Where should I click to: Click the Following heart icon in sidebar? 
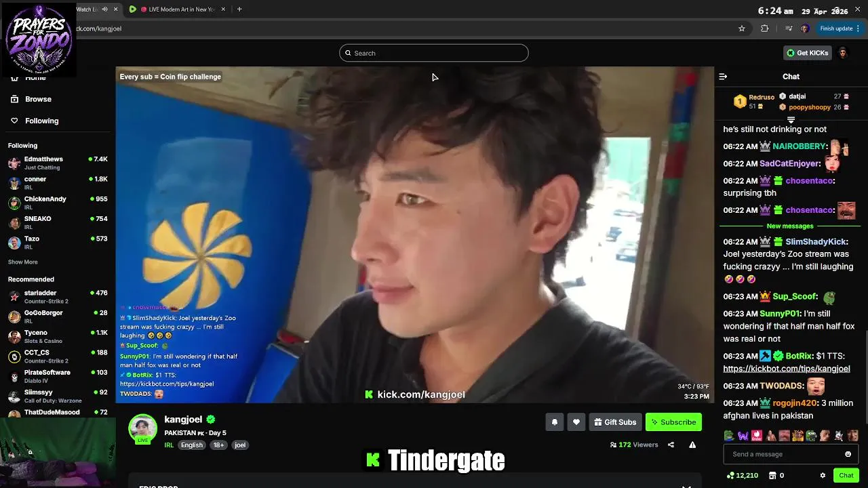(x=14, y=121)
